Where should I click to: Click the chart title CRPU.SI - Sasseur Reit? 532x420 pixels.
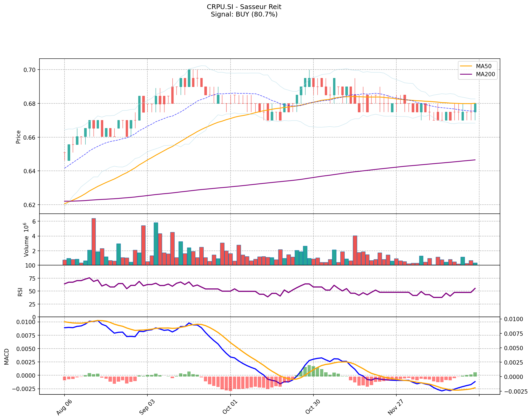(x=244, y=7)
